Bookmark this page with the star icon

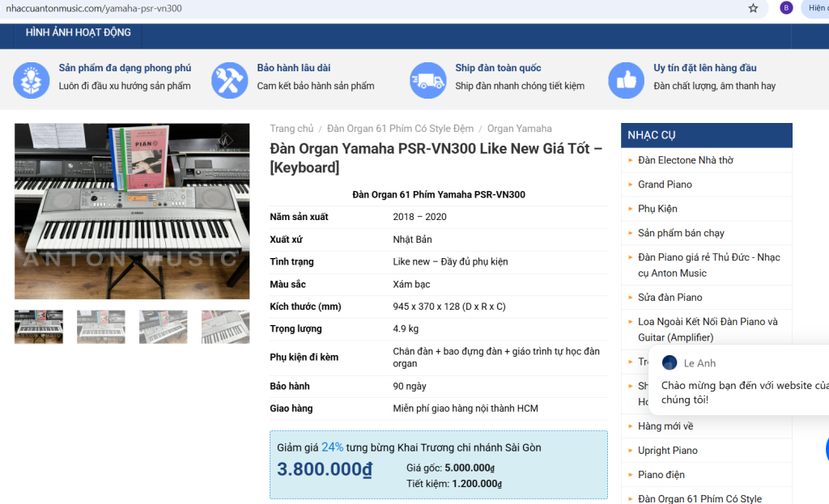[753, 8]
